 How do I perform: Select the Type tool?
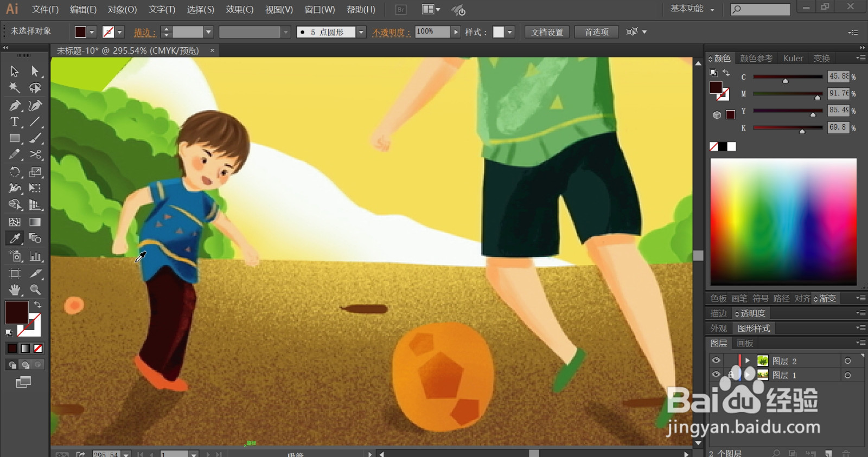[15, 121]
